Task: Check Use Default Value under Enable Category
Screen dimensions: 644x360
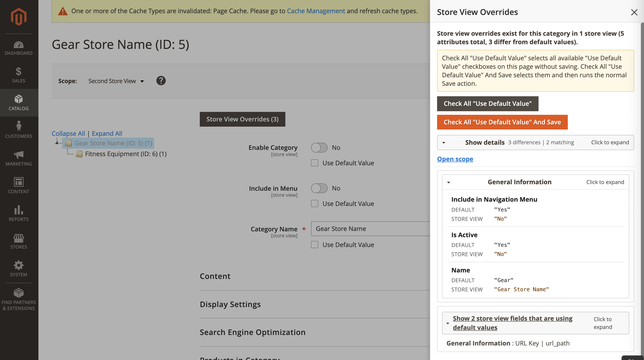Action: pyautogui.click(x=314, y=163)
